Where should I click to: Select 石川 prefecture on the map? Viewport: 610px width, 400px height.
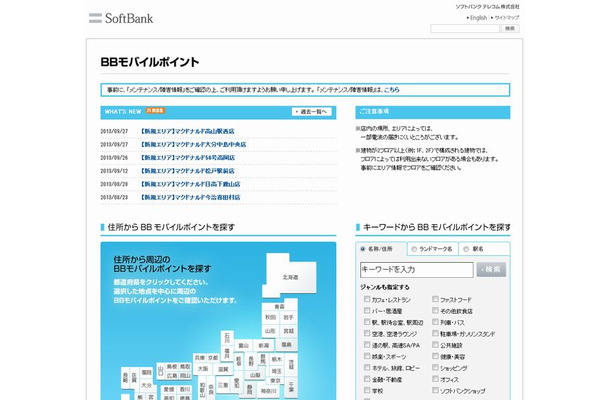227,337
